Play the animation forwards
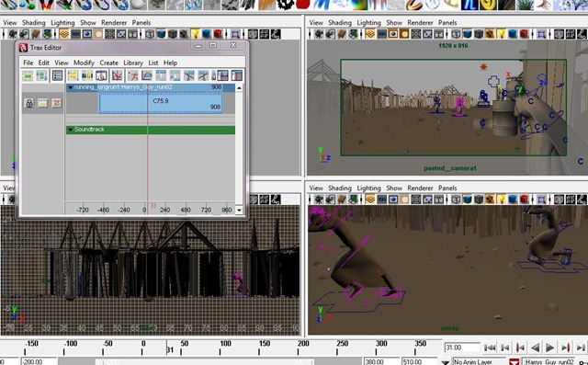 point(550,348)
